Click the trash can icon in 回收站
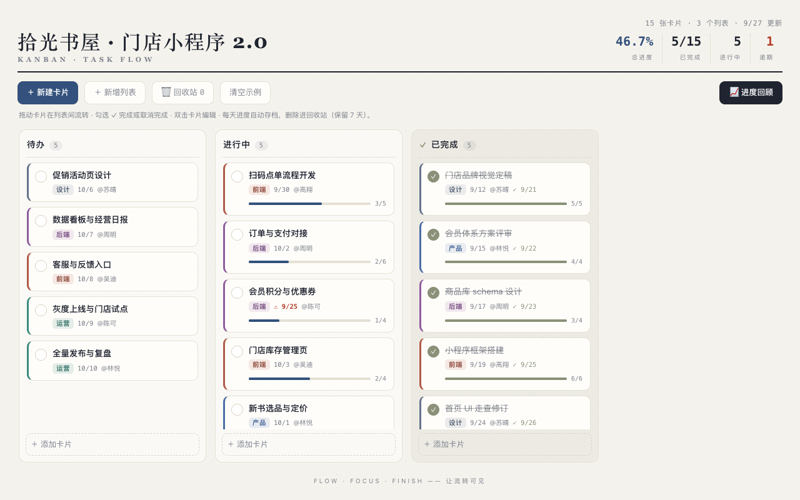This screenshot has width=800, height=500. 166,92
